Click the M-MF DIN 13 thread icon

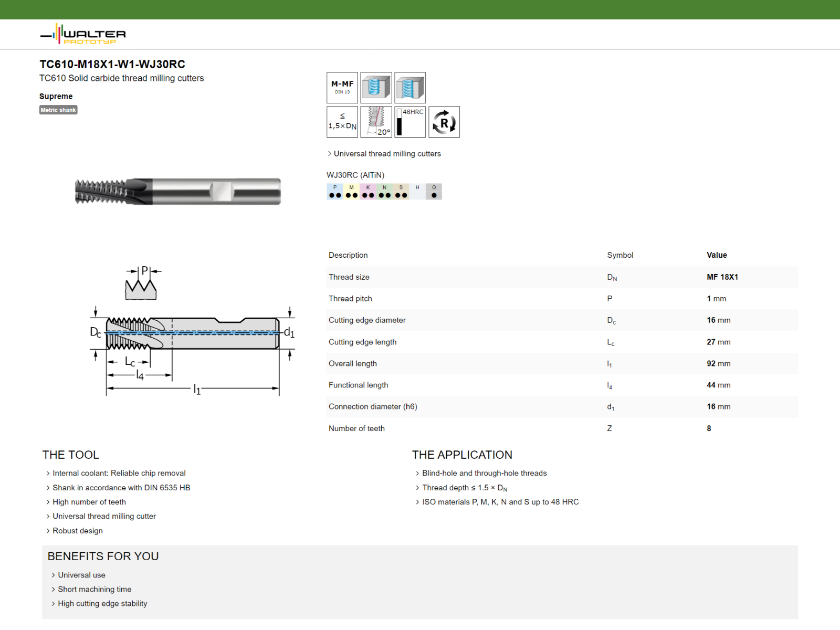click(x=342, y=88)
